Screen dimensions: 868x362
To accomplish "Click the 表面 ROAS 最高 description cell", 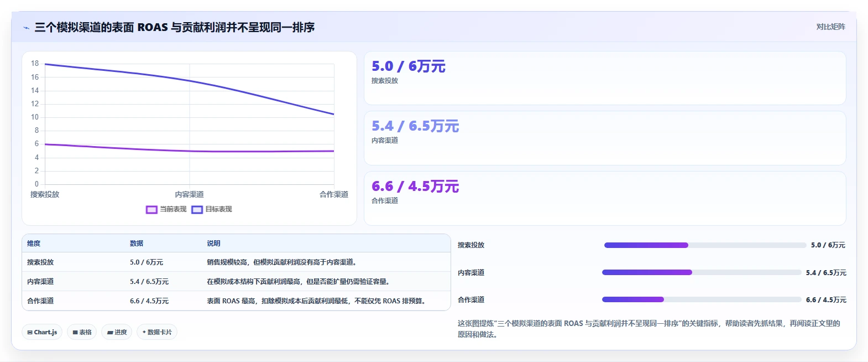I will [x=317, y=301].
